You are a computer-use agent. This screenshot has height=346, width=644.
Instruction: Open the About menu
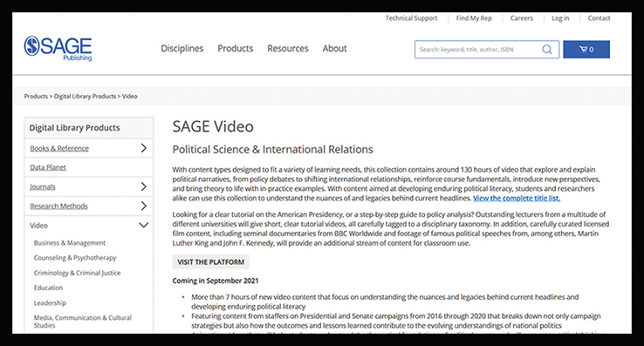334,49
